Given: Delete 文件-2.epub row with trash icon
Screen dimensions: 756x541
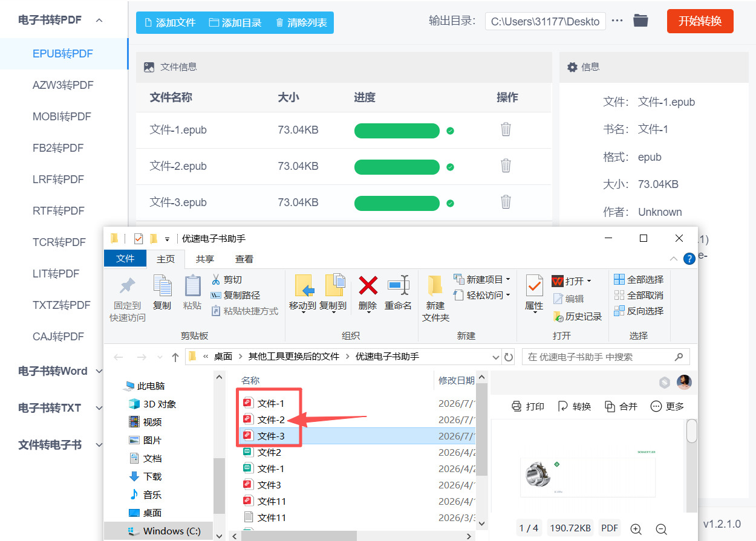Looking at the screenshot, I should pos(506,166).
